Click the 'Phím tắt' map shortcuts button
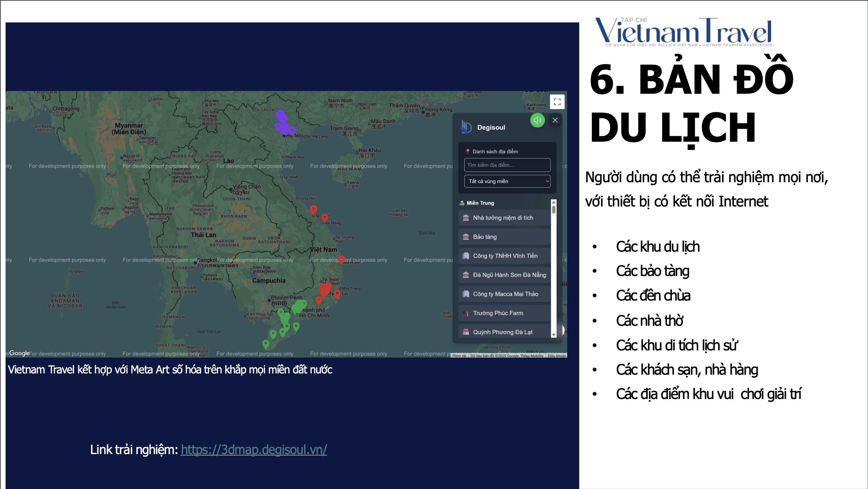This screenshot has height=489, width=868. click(x=459, y=356)
